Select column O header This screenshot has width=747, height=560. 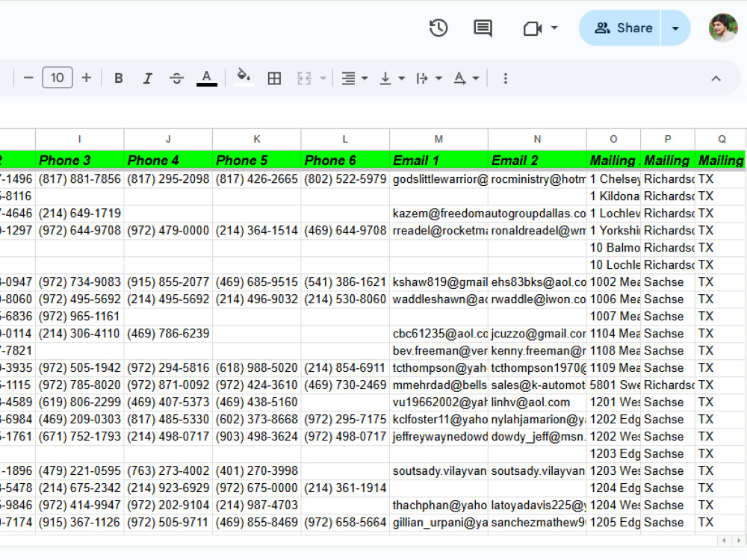(x=613, y=139)
